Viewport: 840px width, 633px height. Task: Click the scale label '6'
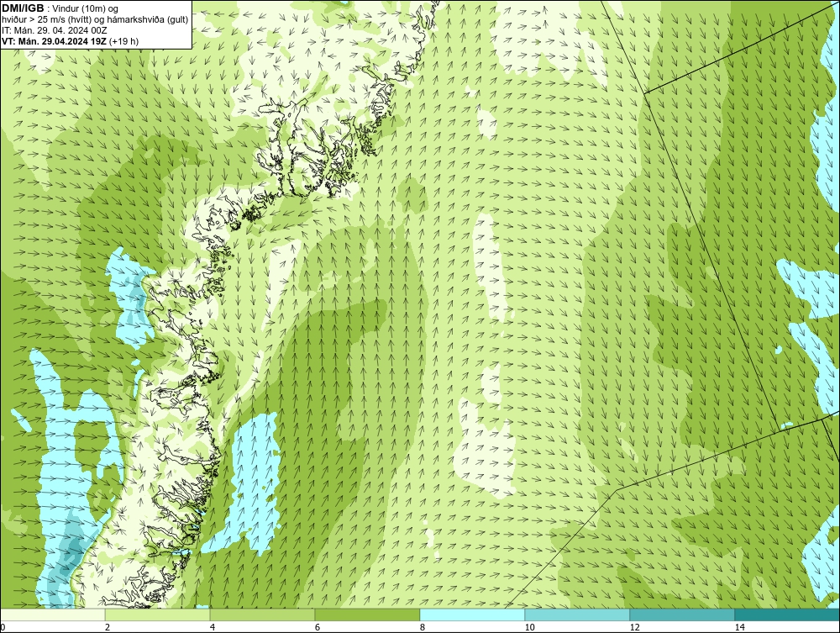point(318,627)
